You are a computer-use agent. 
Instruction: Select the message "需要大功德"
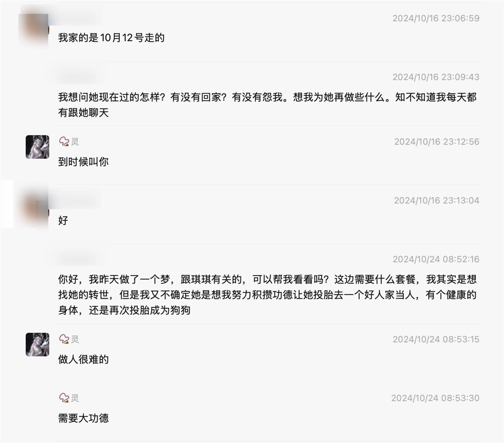click(x=83, y=418)
